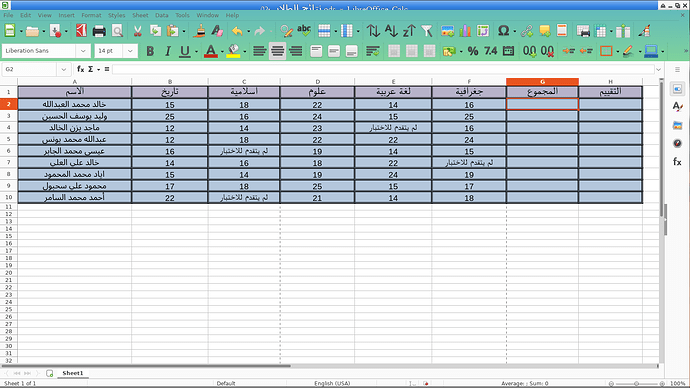Open the Select Function dropdown arrow by Sigma
690x388 pixels.
click(99, 69)
